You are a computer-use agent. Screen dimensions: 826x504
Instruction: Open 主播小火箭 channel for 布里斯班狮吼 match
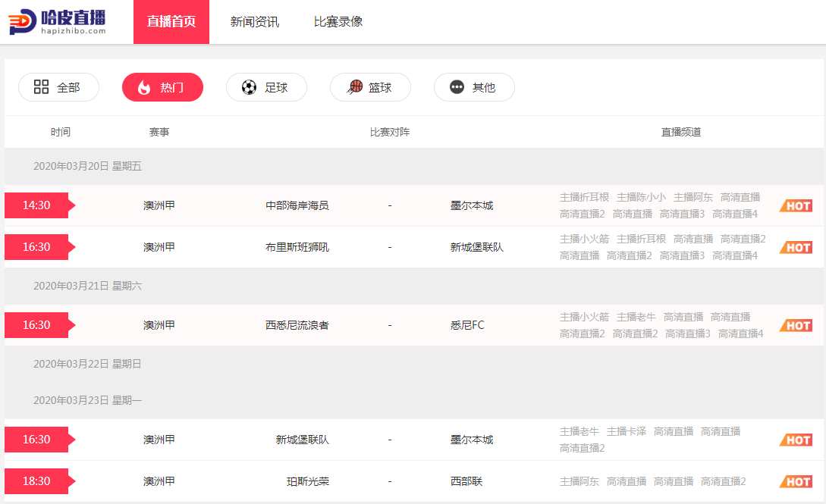[584, 239]
